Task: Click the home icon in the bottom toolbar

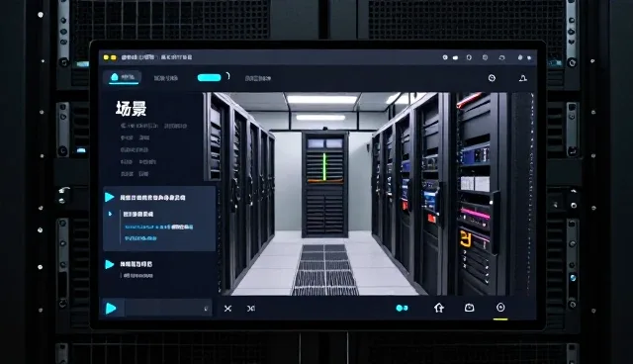Action: (439, 308)
